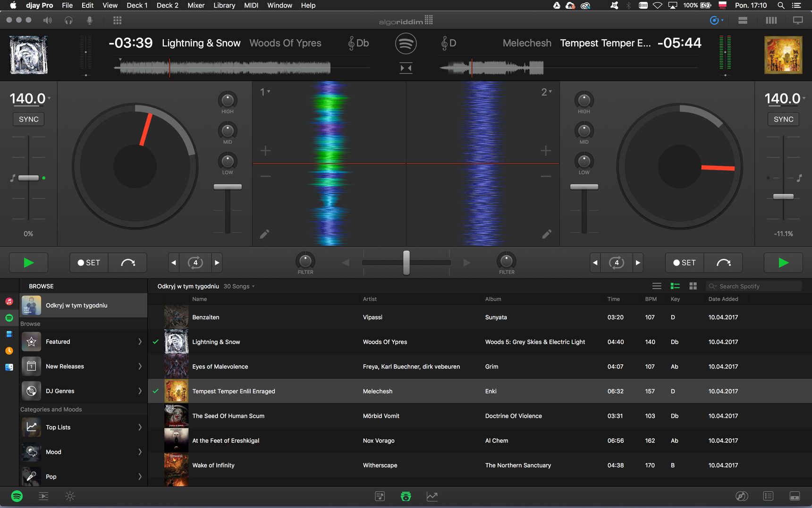This screenshot has height=508, width=812.
Task: Click the vinyl disc icon at bottom right
Action: (x=742, y=496)
